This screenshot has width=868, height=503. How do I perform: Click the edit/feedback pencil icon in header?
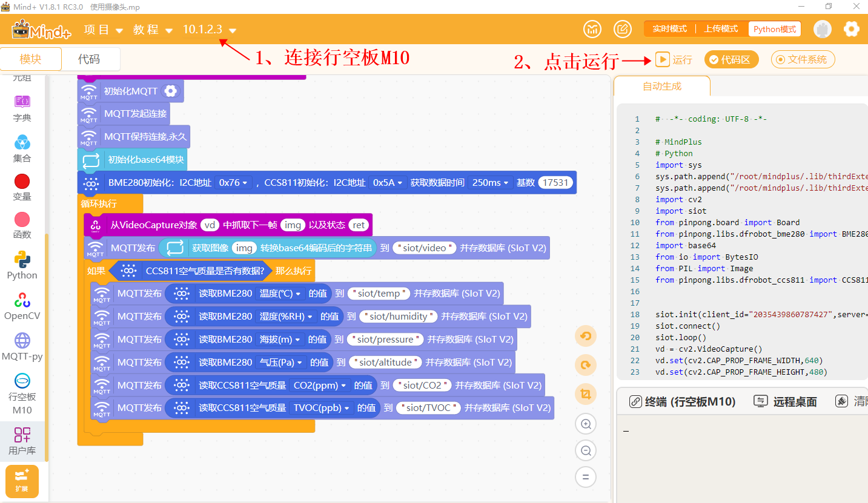(x=623, y=29)
